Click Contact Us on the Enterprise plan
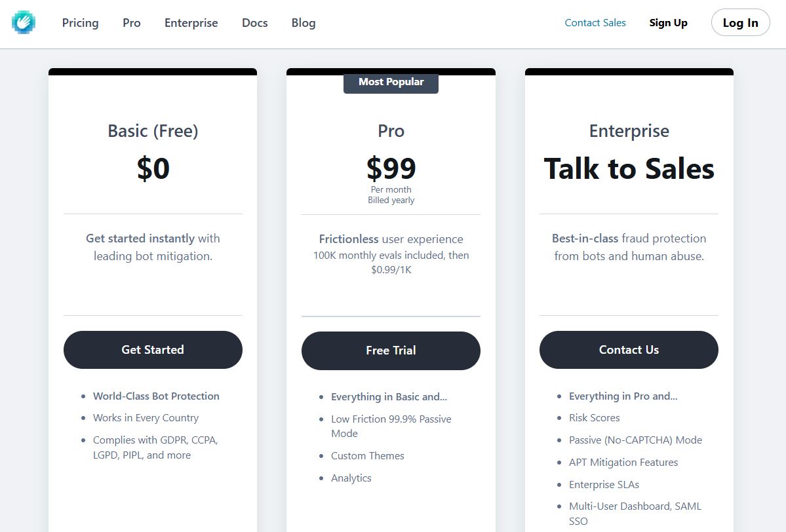Viewport: 786px width, 532px height. [628, 349]
